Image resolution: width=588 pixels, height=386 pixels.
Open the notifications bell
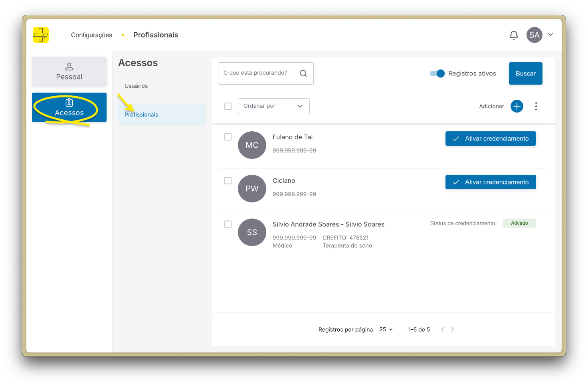point(514,35)
